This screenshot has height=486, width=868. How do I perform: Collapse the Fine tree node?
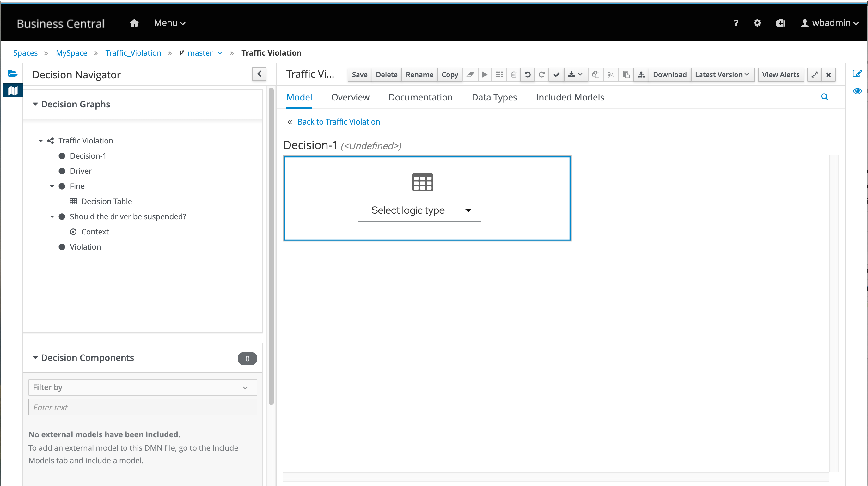(52, 186)
